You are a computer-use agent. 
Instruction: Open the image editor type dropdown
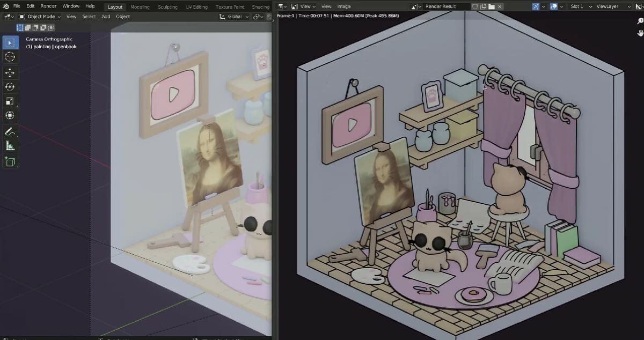(283, 6)
